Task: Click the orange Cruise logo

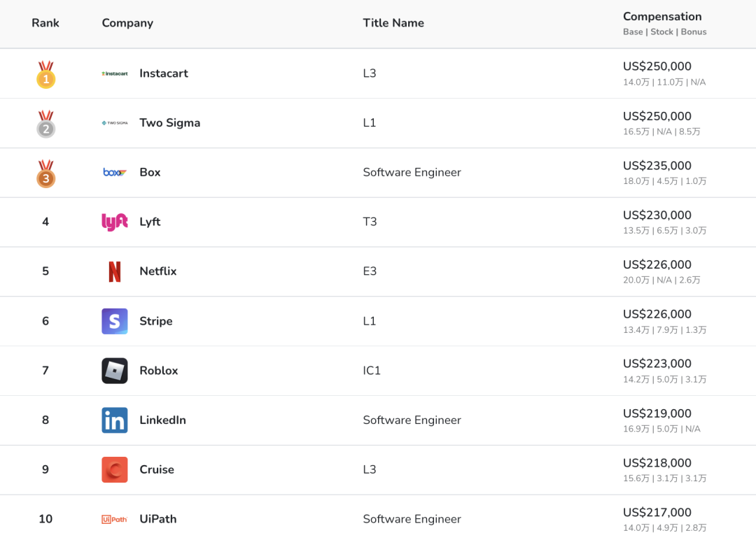Action: click(x=115, y=470)
